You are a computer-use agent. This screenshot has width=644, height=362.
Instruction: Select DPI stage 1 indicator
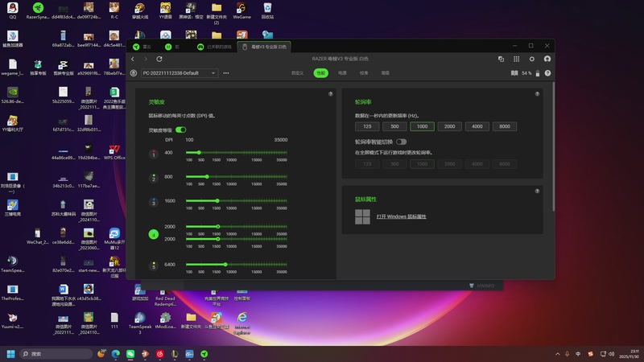154,154
